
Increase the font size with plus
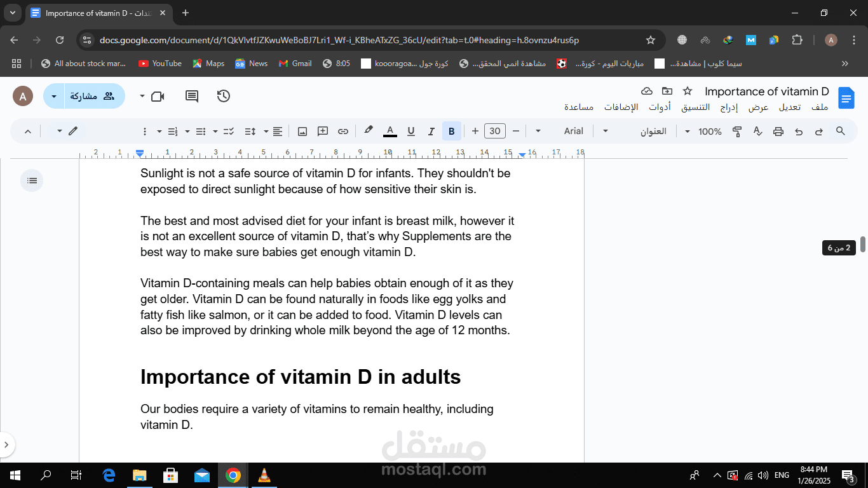(x=475, y=132)
